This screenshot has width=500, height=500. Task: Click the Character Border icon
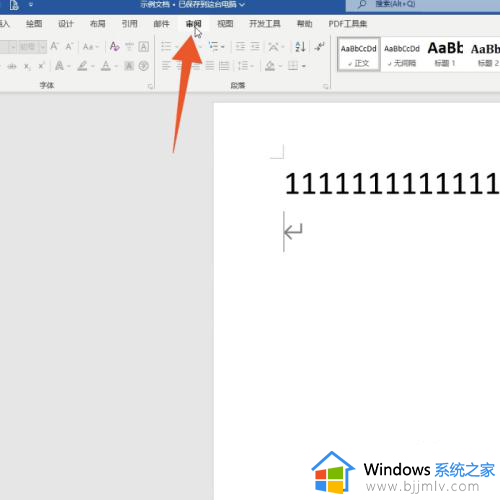tap(144, 47)
